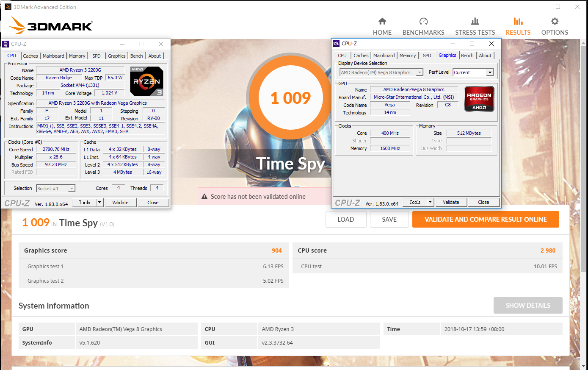This screenshot has height=370, width=588.
Task: Click the CPU test 10.01 FPS row
Action: [428, 266]
